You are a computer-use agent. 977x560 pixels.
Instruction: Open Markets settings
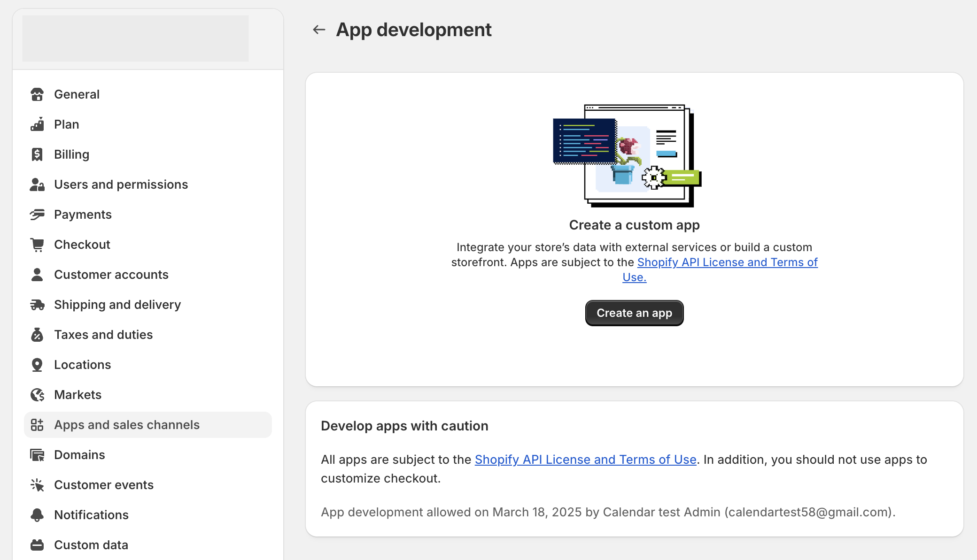click(148, 395)
